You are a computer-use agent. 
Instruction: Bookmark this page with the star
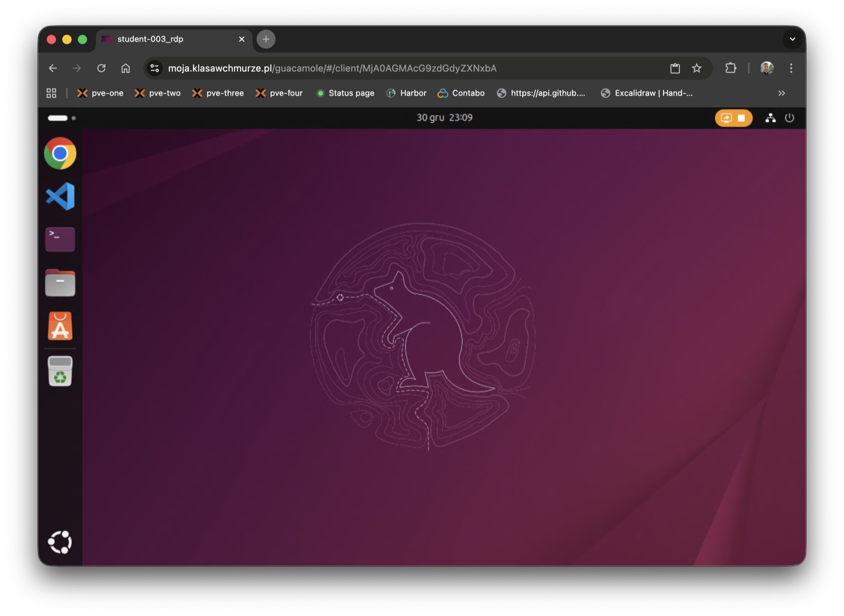(697, 68)
